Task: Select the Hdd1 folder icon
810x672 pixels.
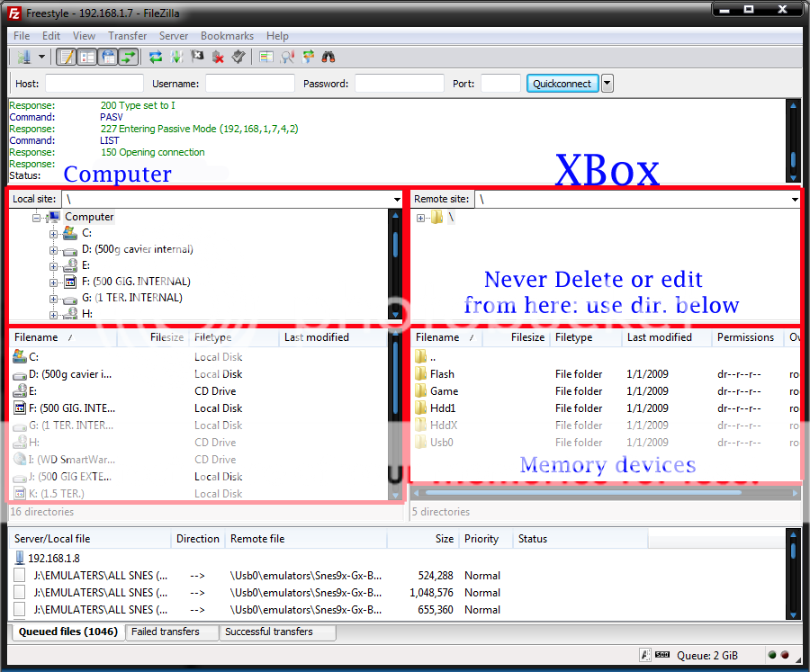Action: pos(421,408)
